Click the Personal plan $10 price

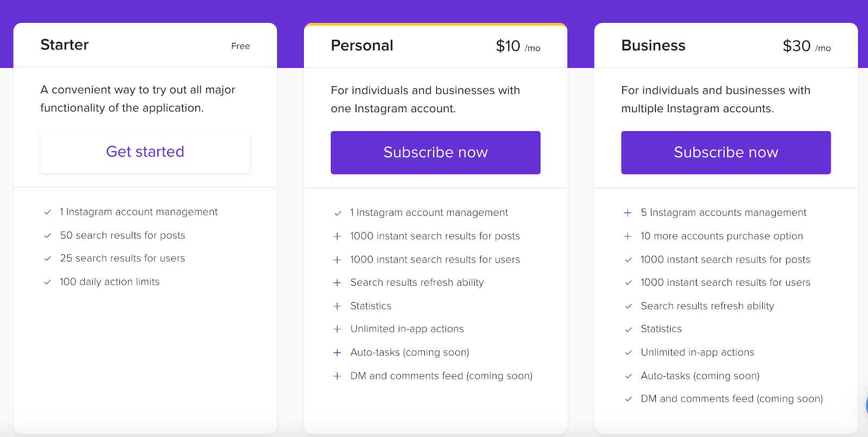coord(508,46)
